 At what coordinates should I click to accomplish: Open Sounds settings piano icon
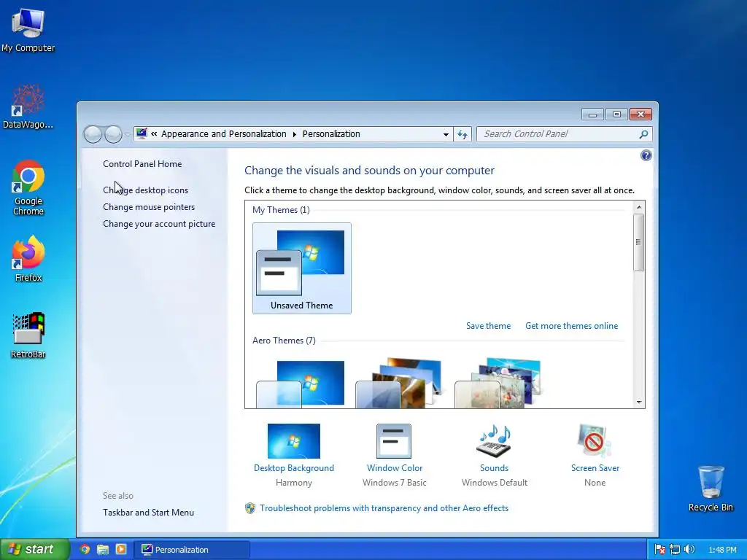(494, 441)
